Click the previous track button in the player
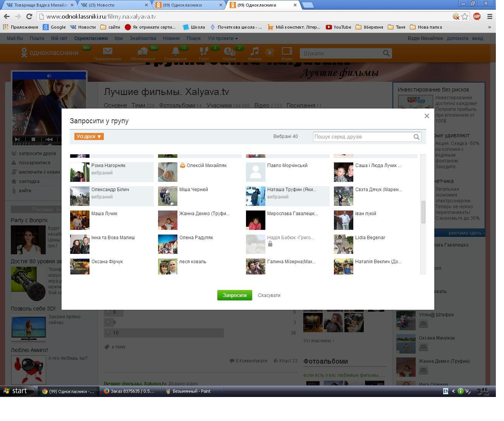This screenshot has height=421, width=504. pyautogui.click(x=49, y=139)
